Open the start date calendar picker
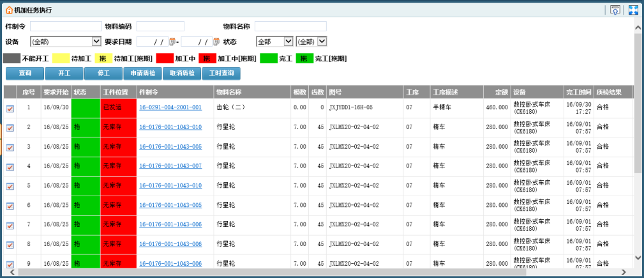This screenshot has width=644, height=278. pyautogui.click(x=172, y=42)
